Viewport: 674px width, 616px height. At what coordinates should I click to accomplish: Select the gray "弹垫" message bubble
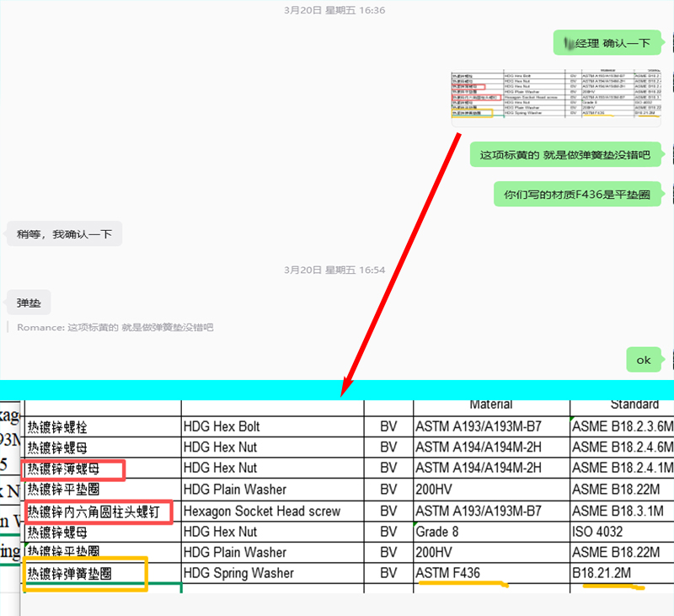(x=29, y=303)
